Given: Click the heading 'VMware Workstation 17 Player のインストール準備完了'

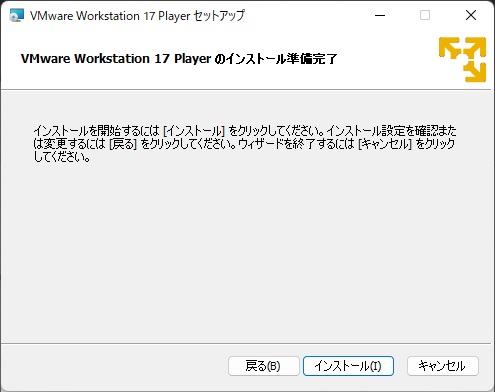Looking at the screenshot, I should coord(179,59).
